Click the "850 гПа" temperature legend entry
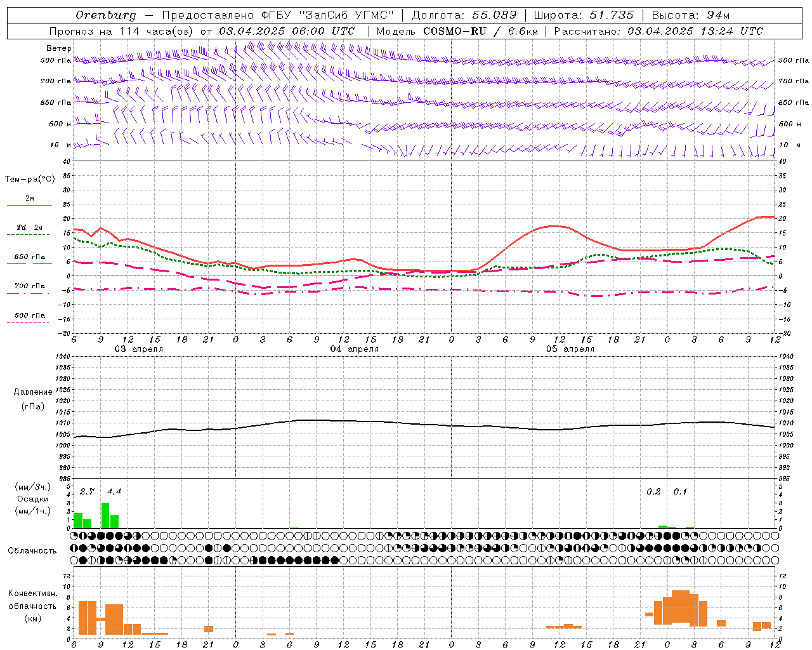 [30, 257]
